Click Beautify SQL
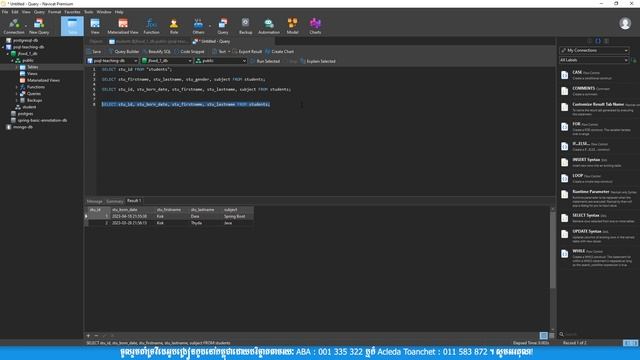This screenshot has width=640, height=360. (x=157, y=52)
